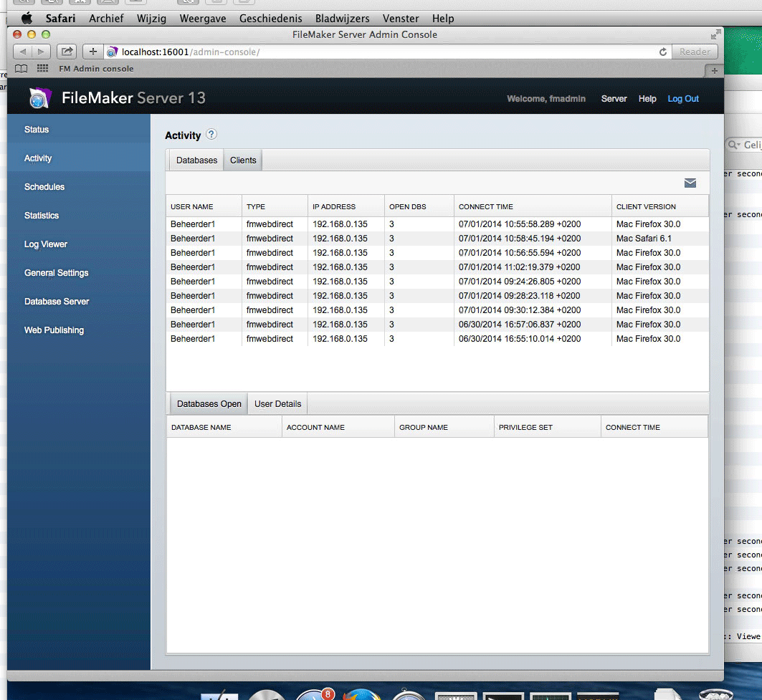Image resolution: width=762 pixels, height=700 pixels.
Task: Open the Archief menu
Action: (x=106, y=19)
